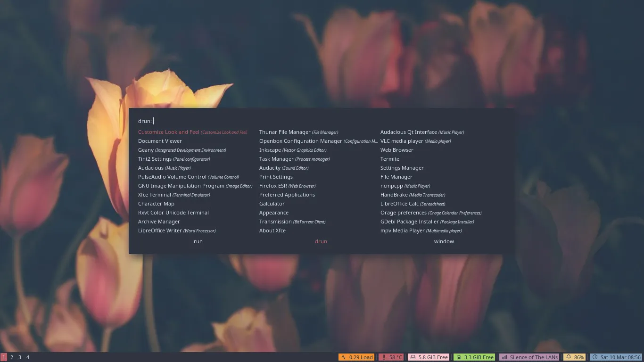
Task: Switch to the window mode tab
Action: pos(444,241)
